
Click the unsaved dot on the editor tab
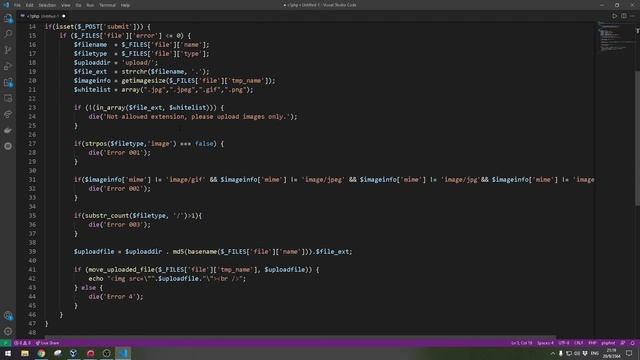[x=64, y=16]
